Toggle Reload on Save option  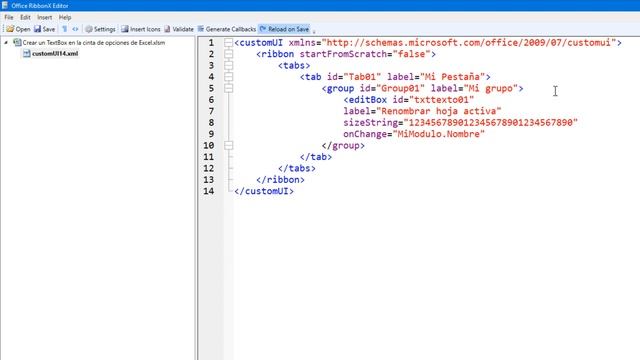tap(284, 29)
